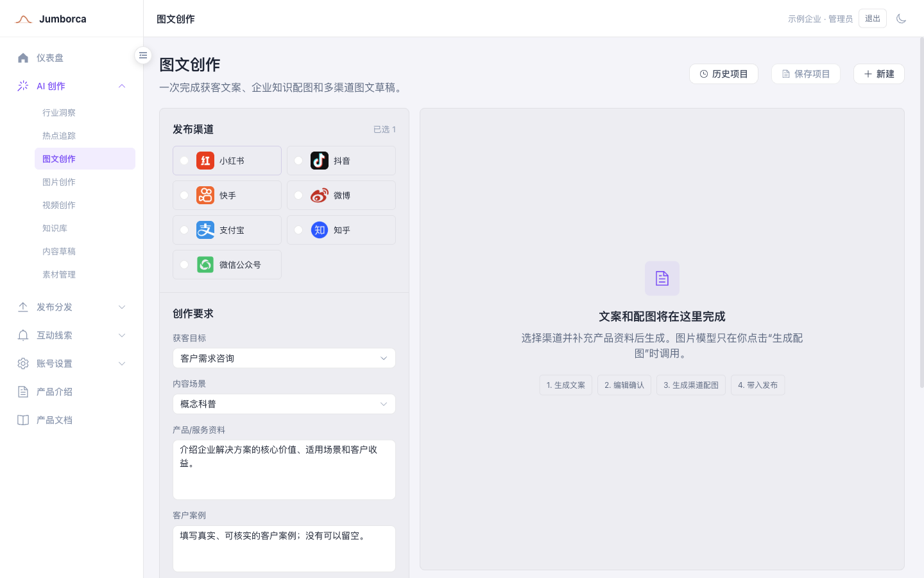Navigate to 视频创作 menu item
Viewport: 924px width, 578px height.
(x=85, y=205)
